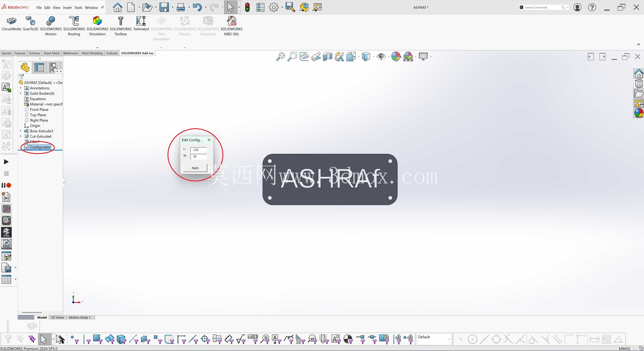
Task: Collapse the CommandManager ribbon chevron
Action: point(638,44)
